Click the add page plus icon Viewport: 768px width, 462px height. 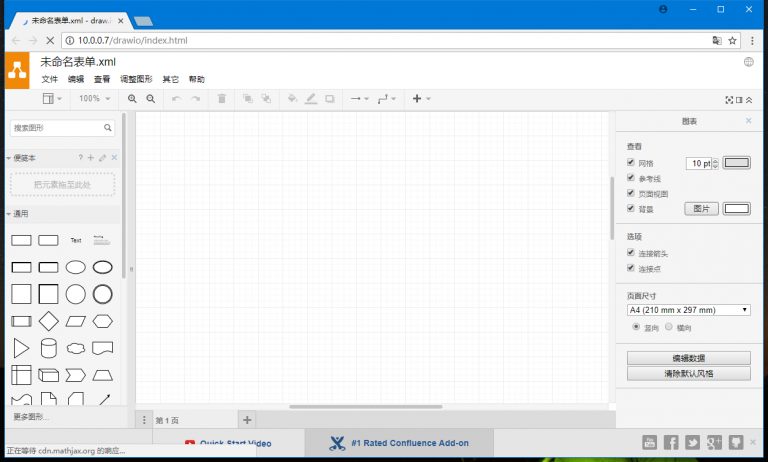pyautogui.click(x=248, y=419)
